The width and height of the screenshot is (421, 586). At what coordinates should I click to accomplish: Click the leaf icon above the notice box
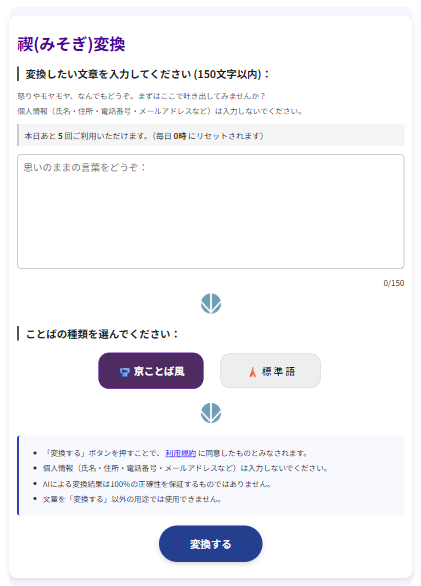pyautogui.click(x=210, y=413)
